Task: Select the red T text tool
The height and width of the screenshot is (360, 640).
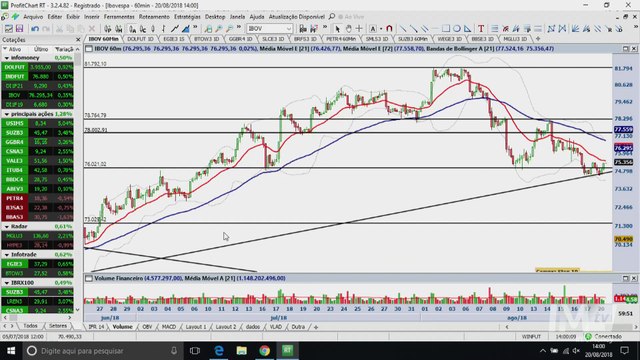Action: [481, 29]
